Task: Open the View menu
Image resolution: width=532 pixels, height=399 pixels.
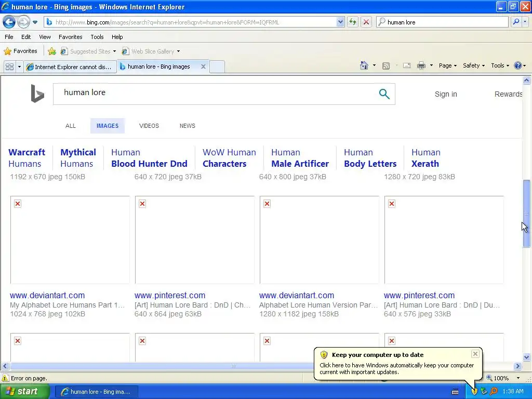Action: click(45, 37)
